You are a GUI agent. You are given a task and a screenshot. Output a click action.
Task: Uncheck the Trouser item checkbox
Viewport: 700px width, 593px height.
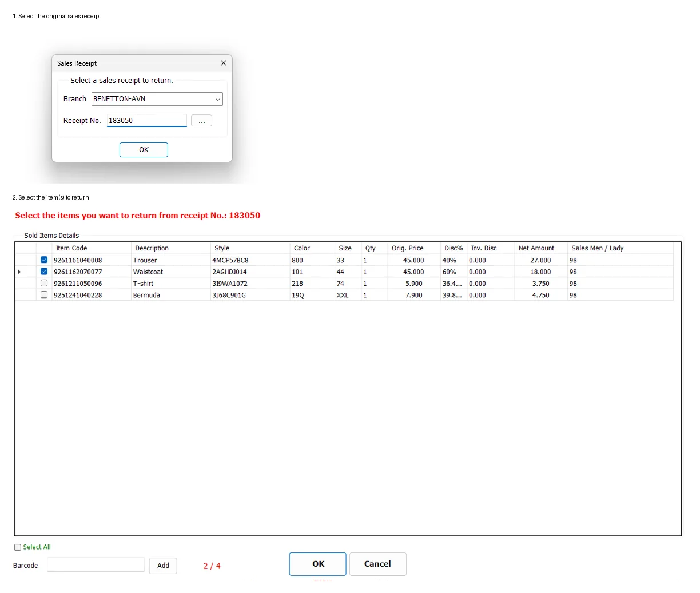pos(44,260)
